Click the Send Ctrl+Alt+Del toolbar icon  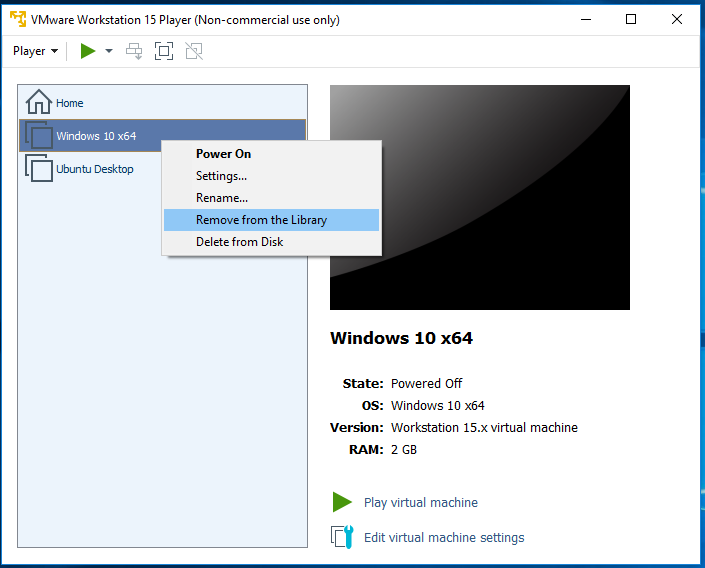click(x=134, y=51)
